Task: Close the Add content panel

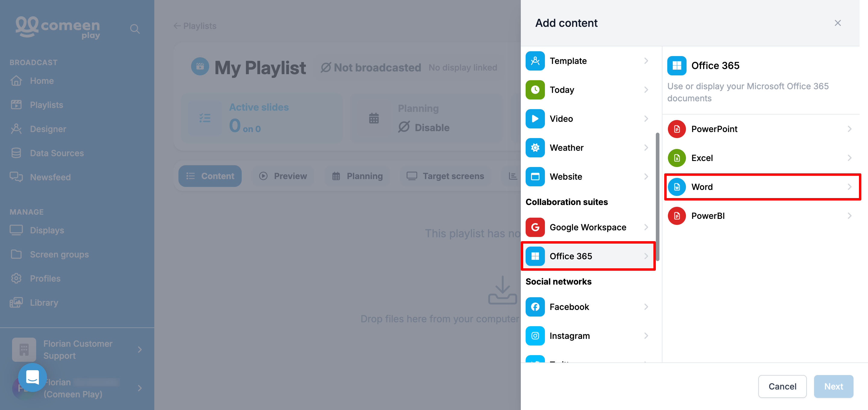Action: pos(838,23)
